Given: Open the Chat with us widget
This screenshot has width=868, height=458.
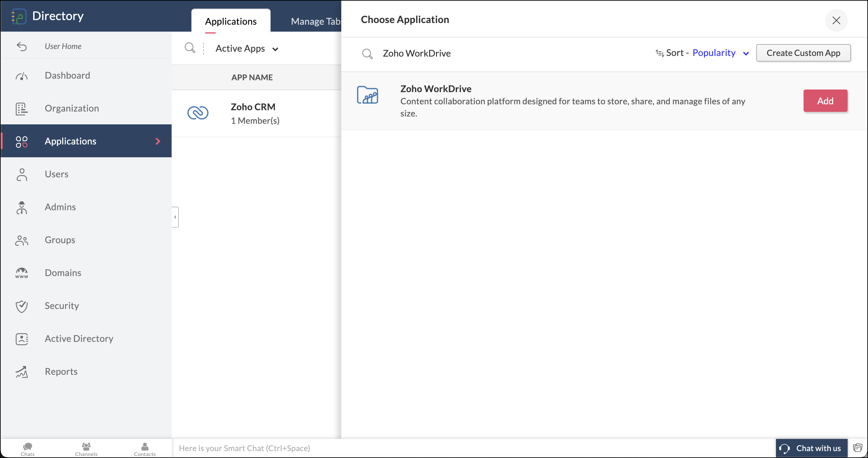Looking at the screenshot, I should (x=811, y=448).
